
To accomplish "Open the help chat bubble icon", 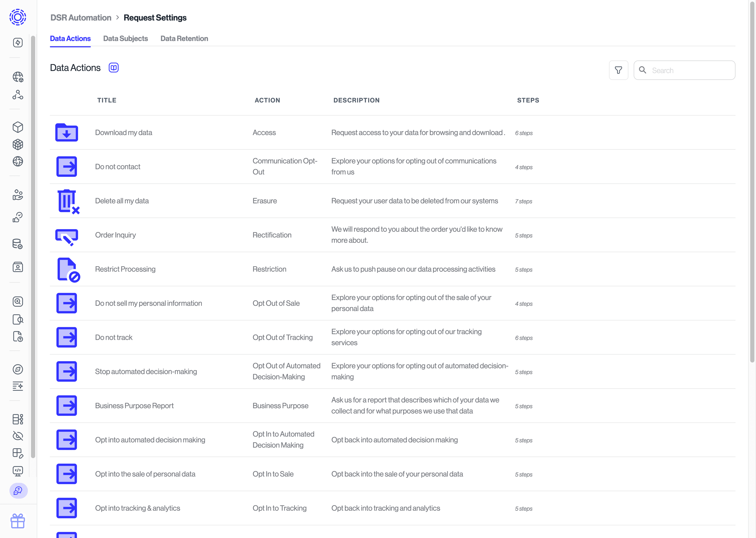I will pyautogui.click(x=18, y=491).
